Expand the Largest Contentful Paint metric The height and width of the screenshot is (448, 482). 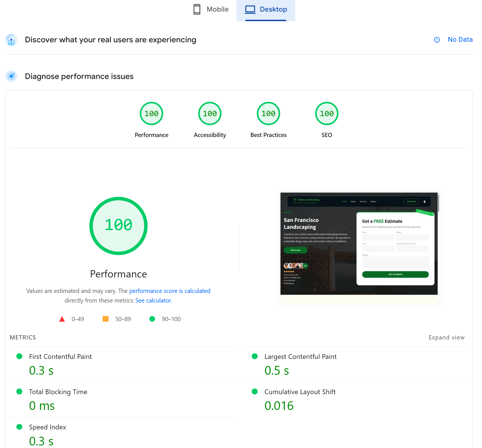[x=300, y=356]
